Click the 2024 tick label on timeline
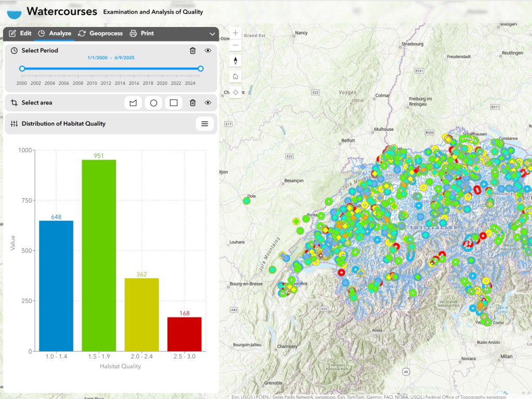The height and width of the screenshot is (399, 532). [190, 83]
